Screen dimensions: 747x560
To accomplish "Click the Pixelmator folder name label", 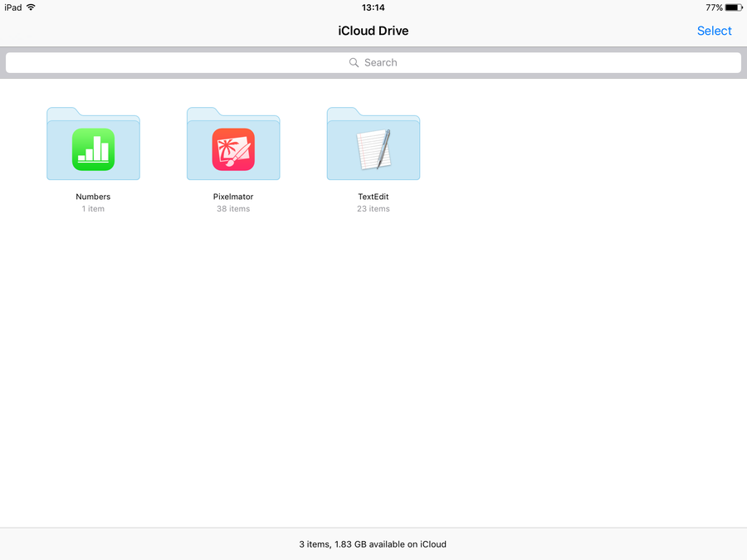I will 233,197.
